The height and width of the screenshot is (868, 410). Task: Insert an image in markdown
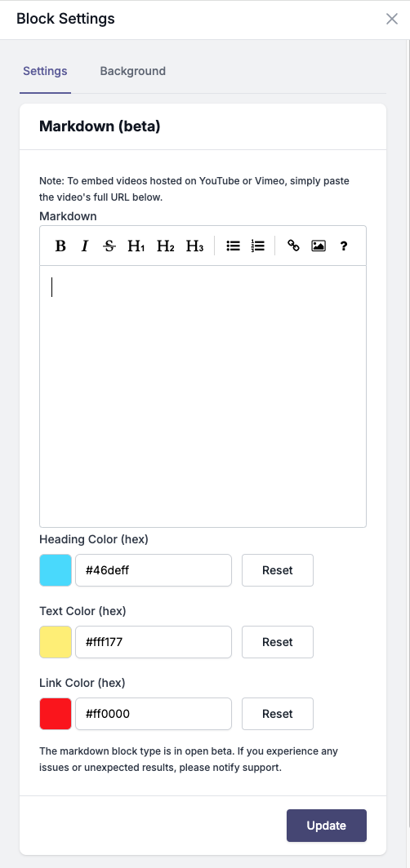319,246
